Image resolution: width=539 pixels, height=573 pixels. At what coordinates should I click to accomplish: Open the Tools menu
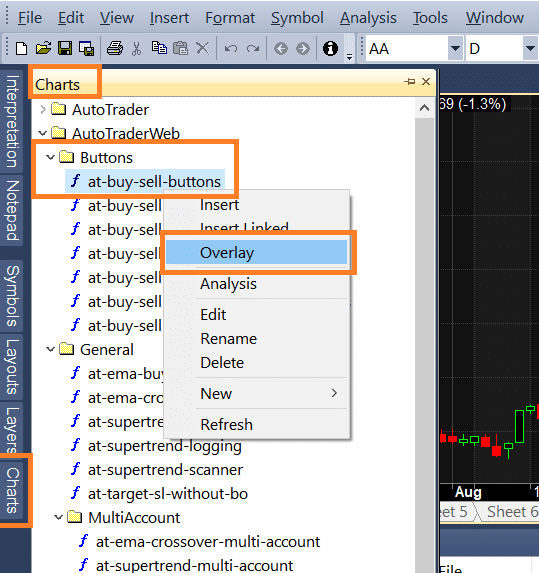(430, 18)
